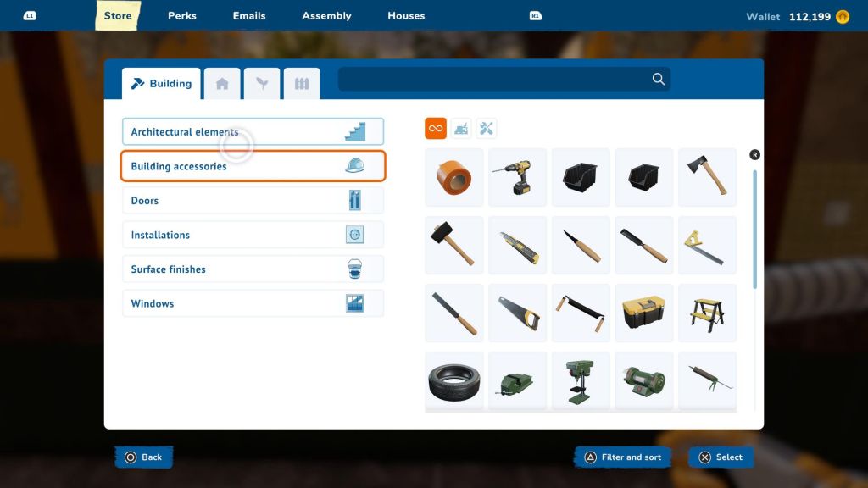The height and width of the screenshot is (488, 868).
Task: Enable the infinity all-items filter
Action: pyautogui.click(x=435, y=129)
